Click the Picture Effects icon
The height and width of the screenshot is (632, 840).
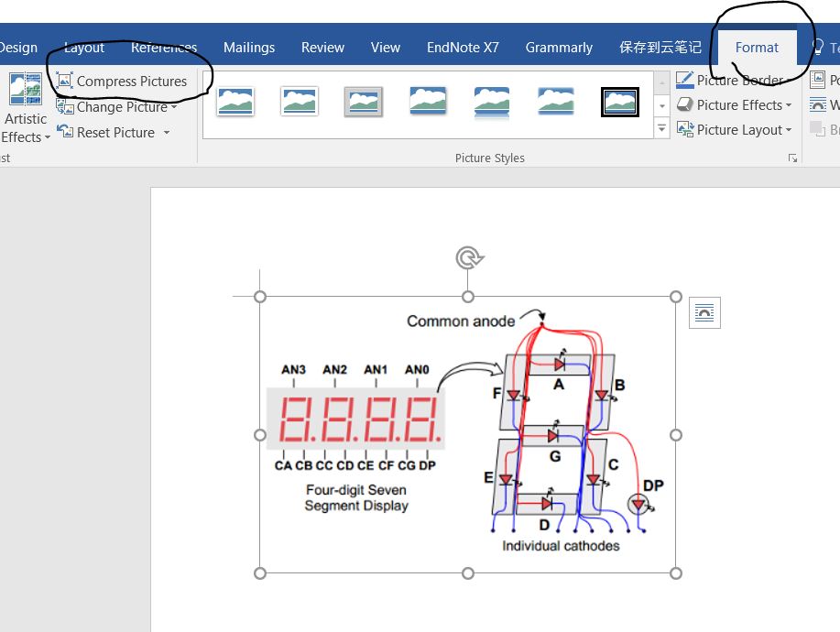(x=685, y=105)
